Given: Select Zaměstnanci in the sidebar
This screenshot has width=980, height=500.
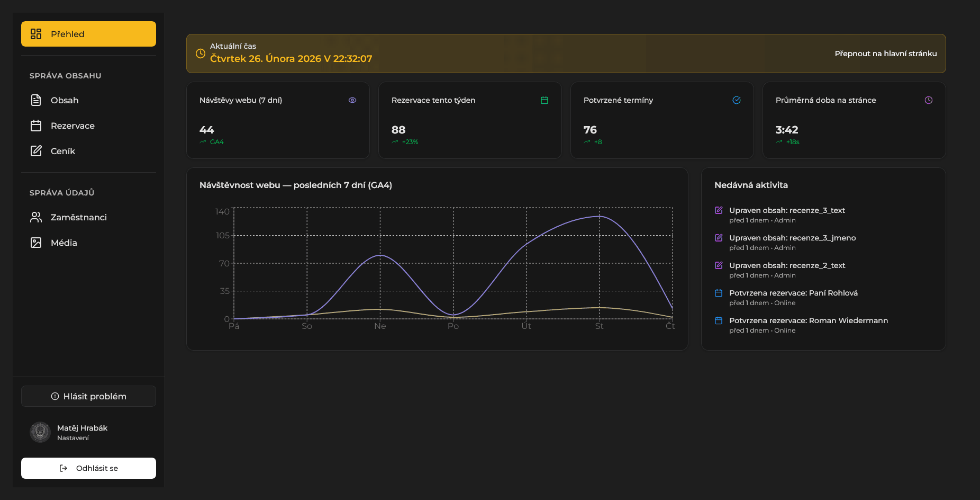Looking at the screenshot, I should 78,217.
